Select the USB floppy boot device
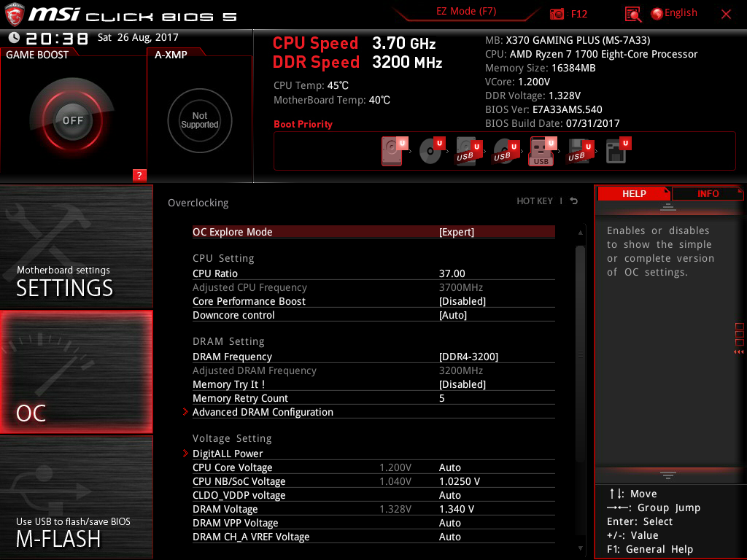This screenshot has width=747, height=560. [580, 151]
